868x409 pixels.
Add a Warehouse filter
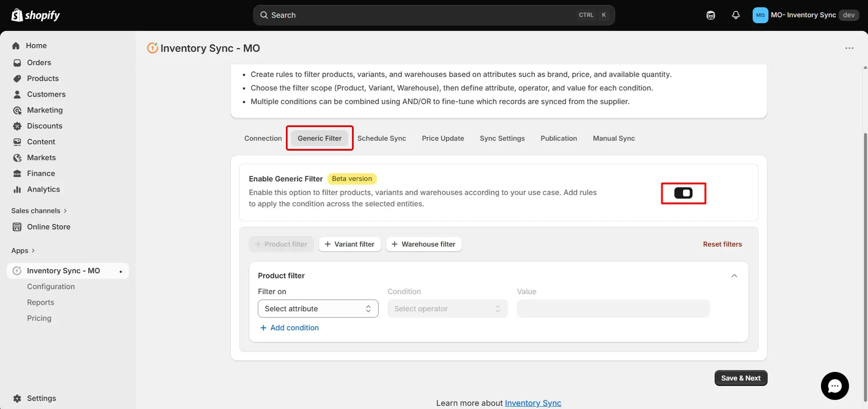pyautogui.click(x=424, y=244)
